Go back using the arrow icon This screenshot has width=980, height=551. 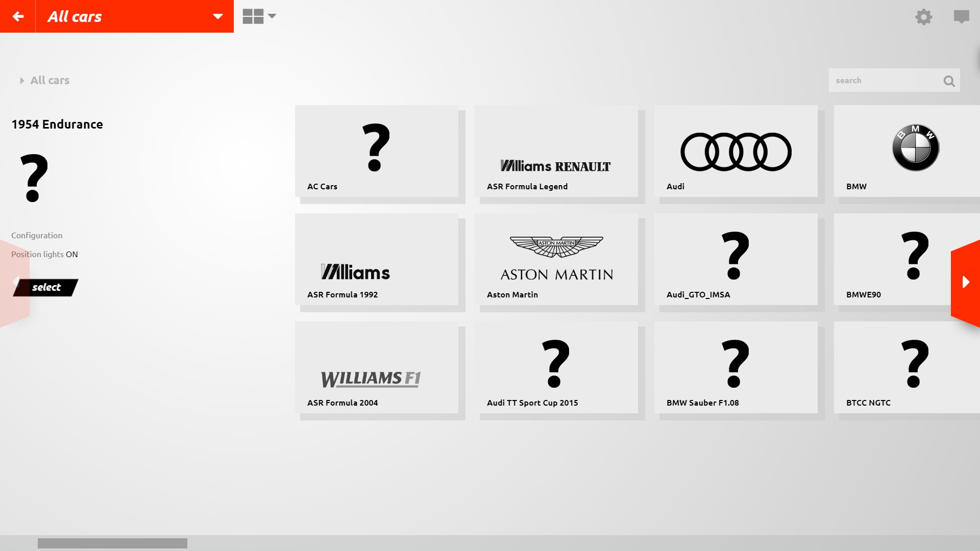[x=18, y=16]
